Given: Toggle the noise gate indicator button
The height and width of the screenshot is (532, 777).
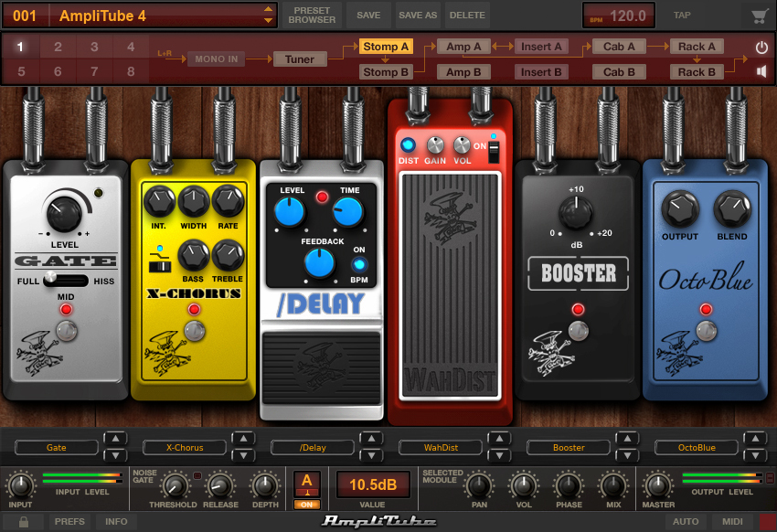Looking at the screenshot, I should pyautogui.click(x=197, y=475).
